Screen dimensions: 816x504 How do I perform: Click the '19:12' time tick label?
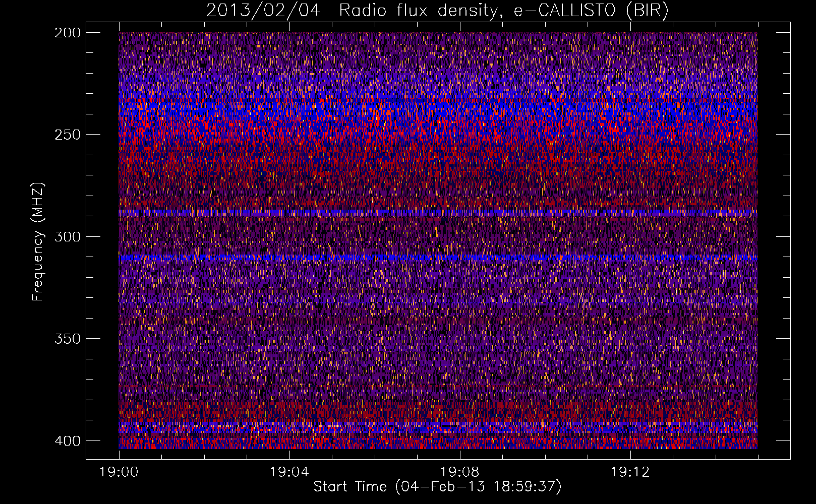click(630, 472)
